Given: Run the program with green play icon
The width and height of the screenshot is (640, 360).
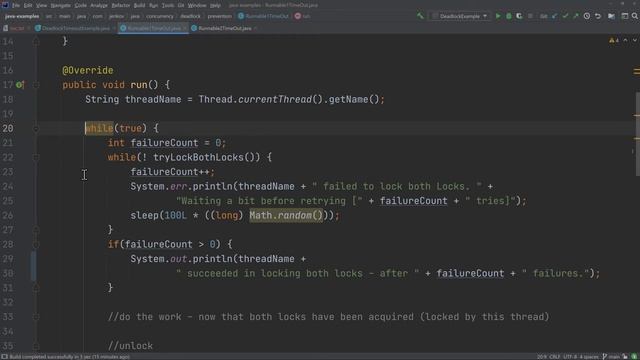Looking at the screenshot, I should pos(498,16).
